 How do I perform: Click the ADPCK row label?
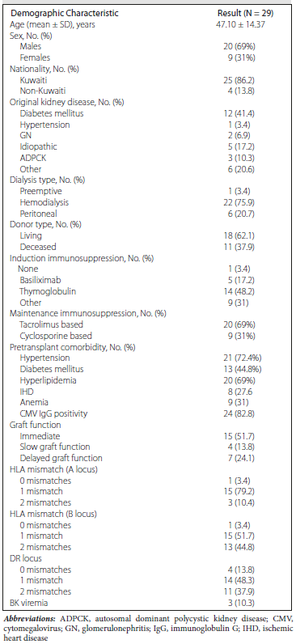(x=32, y=158)
